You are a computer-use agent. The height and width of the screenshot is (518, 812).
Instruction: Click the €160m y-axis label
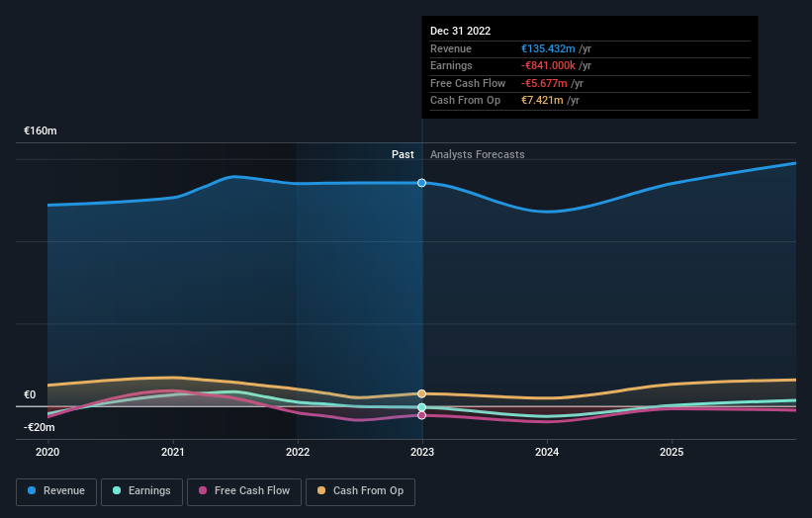coord(41,130)
